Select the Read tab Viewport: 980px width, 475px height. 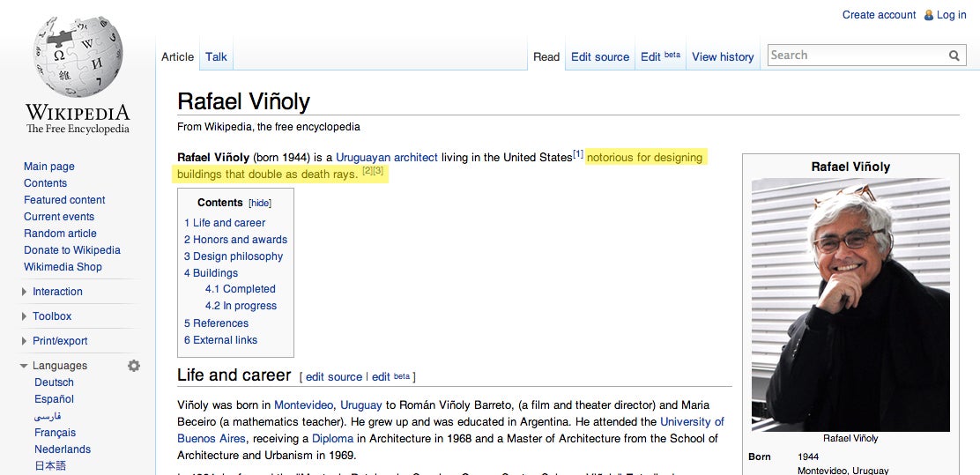pyautogui.click(x=546, y=57)
